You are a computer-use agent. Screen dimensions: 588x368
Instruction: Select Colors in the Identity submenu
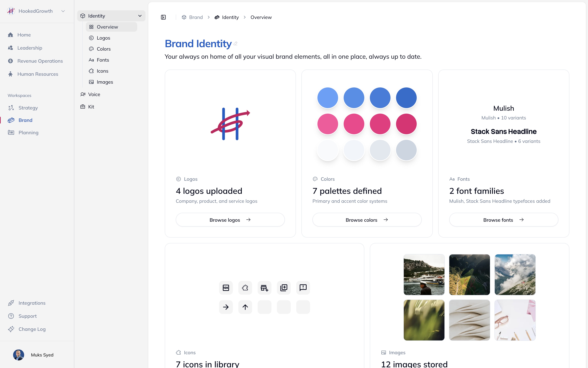104,49
